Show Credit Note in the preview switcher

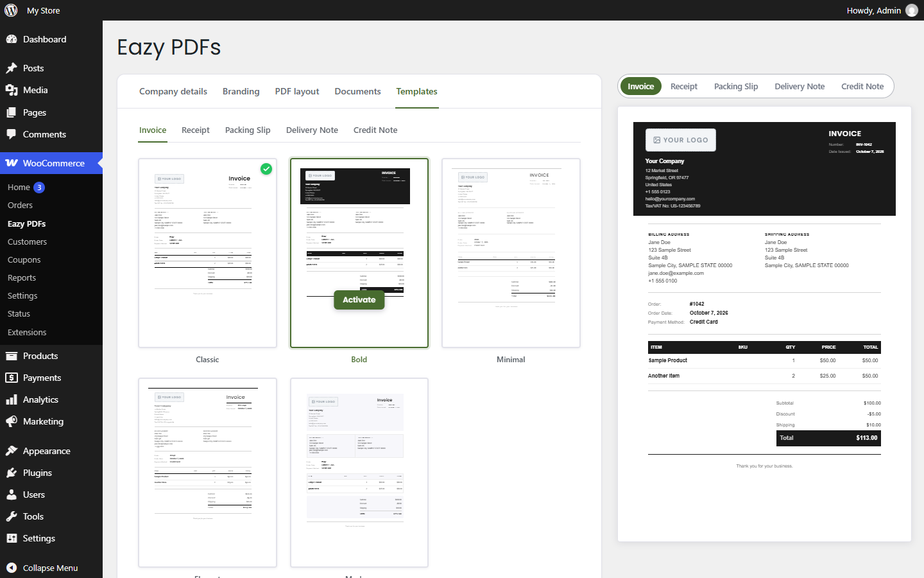[862, 86]
